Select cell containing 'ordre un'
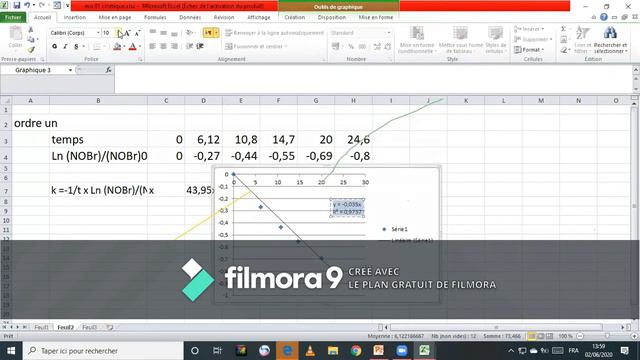 31,123
